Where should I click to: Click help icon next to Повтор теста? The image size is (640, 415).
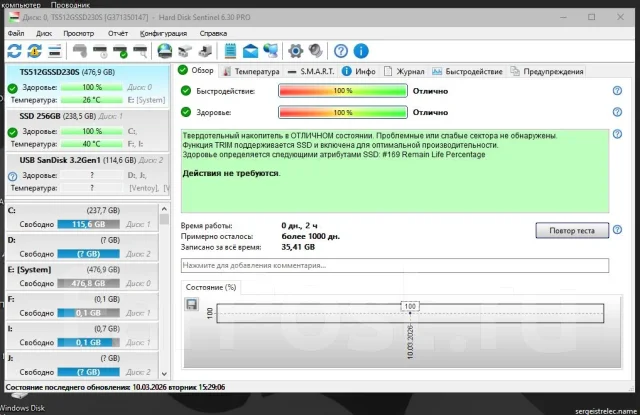[x=617, y=230]
